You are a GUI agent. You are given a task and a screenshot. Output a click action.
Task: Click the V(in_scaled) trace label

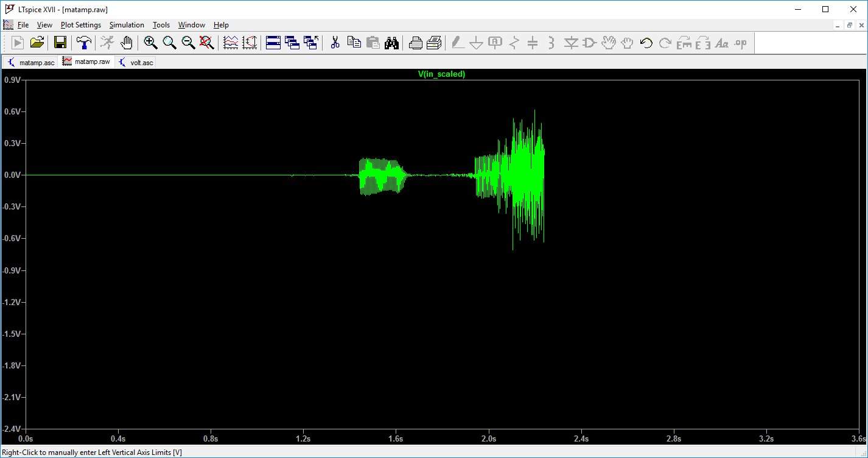click(x=441, y=74)
